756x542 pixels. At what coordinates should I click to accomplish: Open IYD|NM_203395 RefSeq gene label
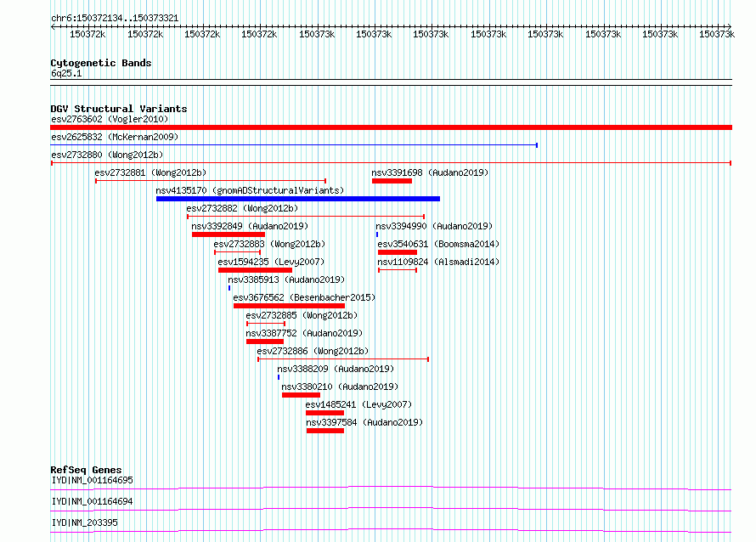(x=84, y=522)
